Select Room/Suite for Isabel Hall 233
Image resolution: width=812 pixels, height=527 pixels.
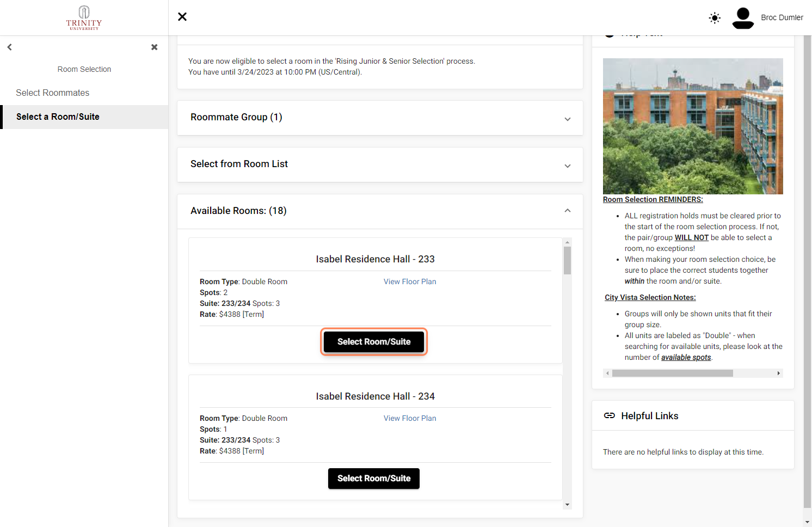[x=374, y=342]
